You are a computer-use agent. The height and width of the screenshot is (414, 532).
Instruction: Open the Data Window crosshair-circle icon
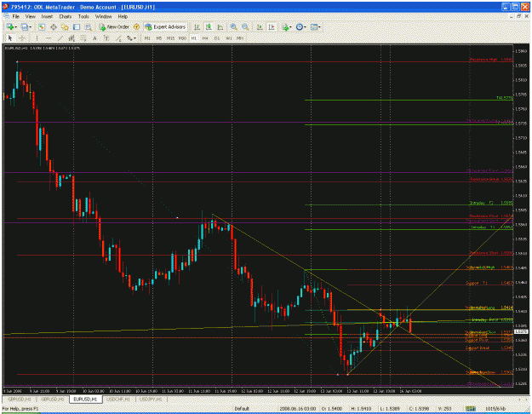pos(54,26)
